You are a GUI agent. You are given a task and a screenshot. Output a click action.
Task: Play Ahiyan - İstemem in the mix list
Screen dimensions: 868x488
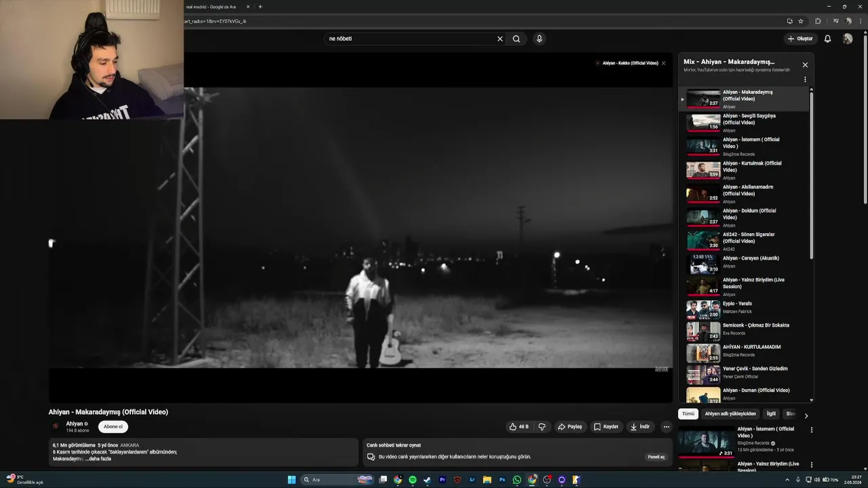744,146
